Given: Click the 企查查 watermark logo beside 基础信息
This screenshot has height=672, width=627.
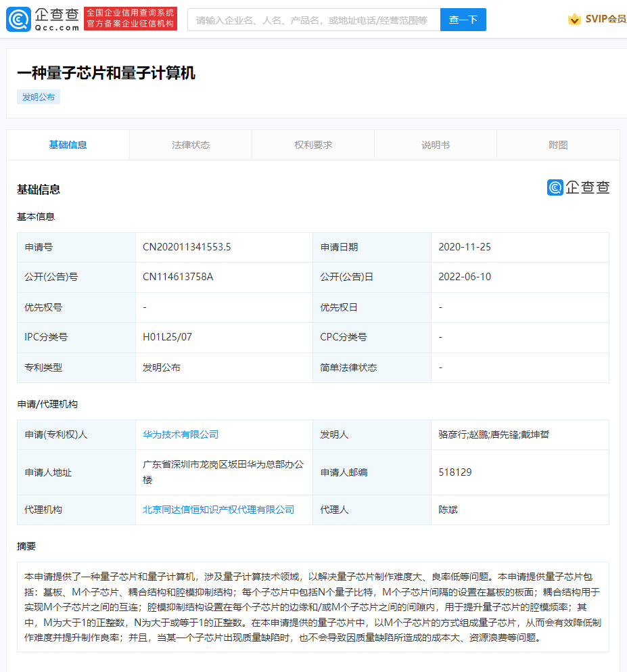Looking at the screenshot, I should (x=578, y=187).
